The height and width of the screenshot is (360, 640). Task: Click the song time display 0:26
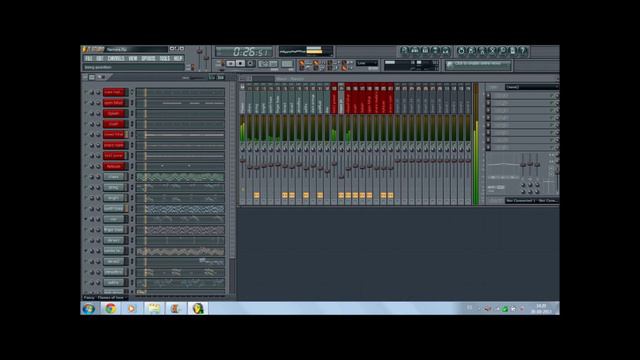pos(244,52)
